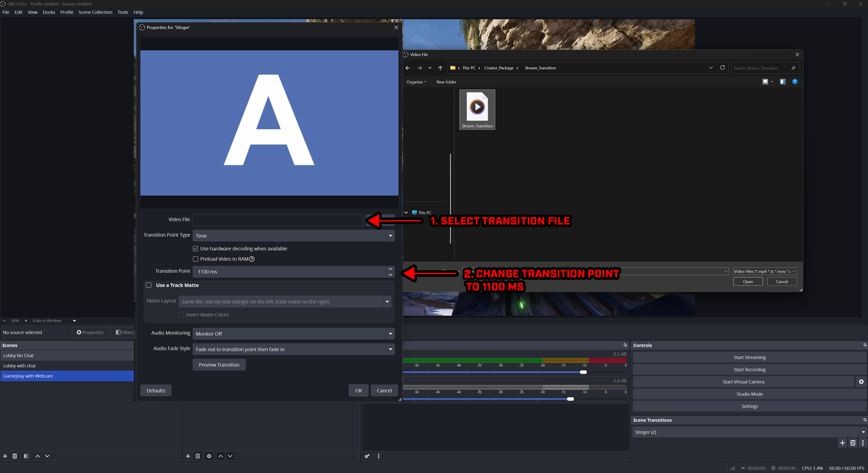
Task: Click the Preview Transition button
Action: coord(219,364)
